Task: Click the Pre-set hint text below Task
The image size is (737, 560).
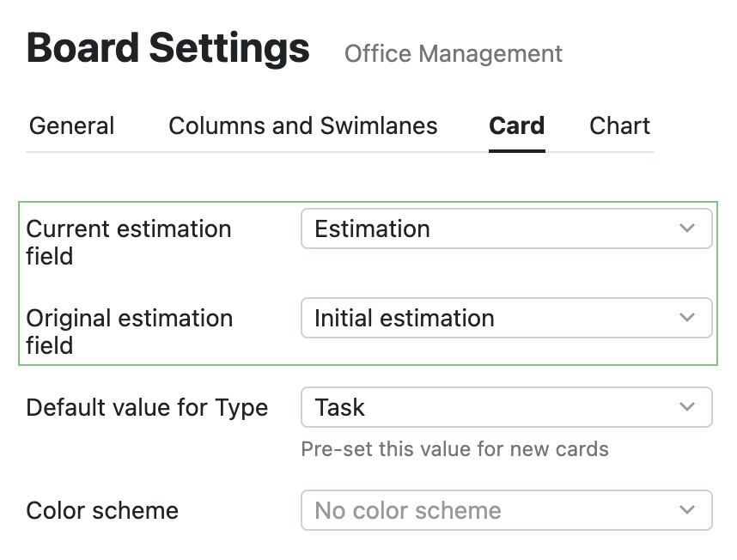Action: tap(454, 449)
